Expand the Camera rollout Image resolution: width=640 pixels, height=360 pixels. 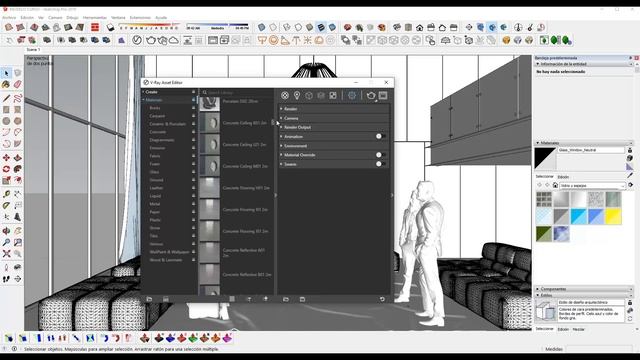click(x=334, y=118)
